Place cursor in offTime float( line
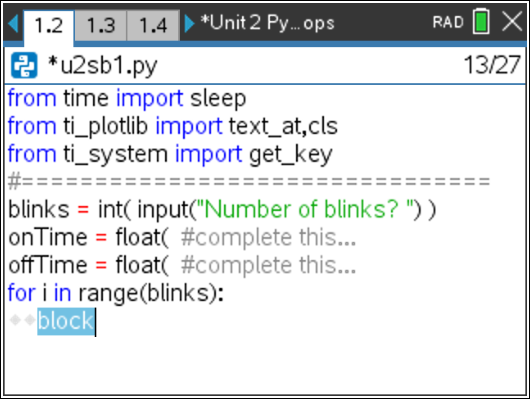 (182, 265)
